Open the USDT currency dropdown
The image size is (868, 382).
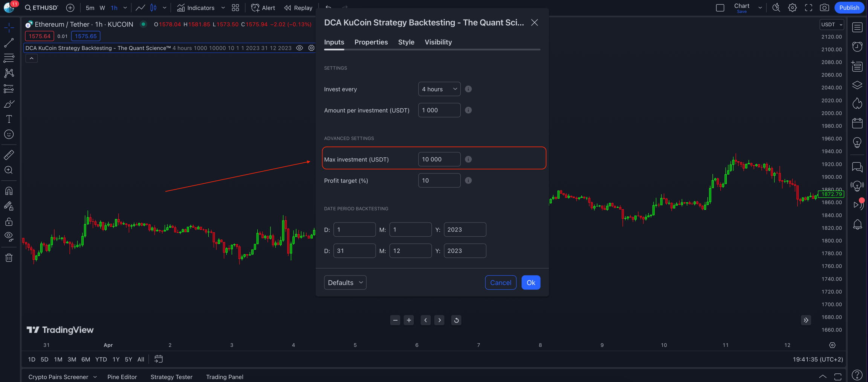click(831, 24)
